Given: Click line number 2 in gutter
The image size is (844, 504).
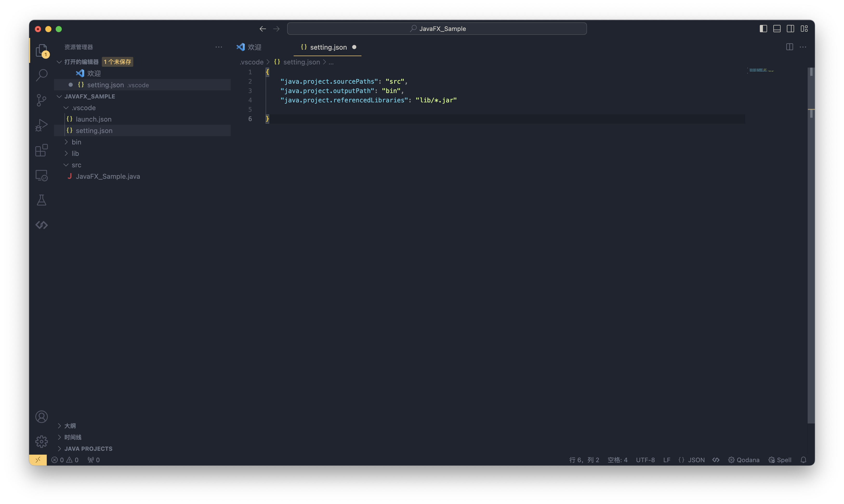Looking at the screenshot, I should [x=250, y=82].
